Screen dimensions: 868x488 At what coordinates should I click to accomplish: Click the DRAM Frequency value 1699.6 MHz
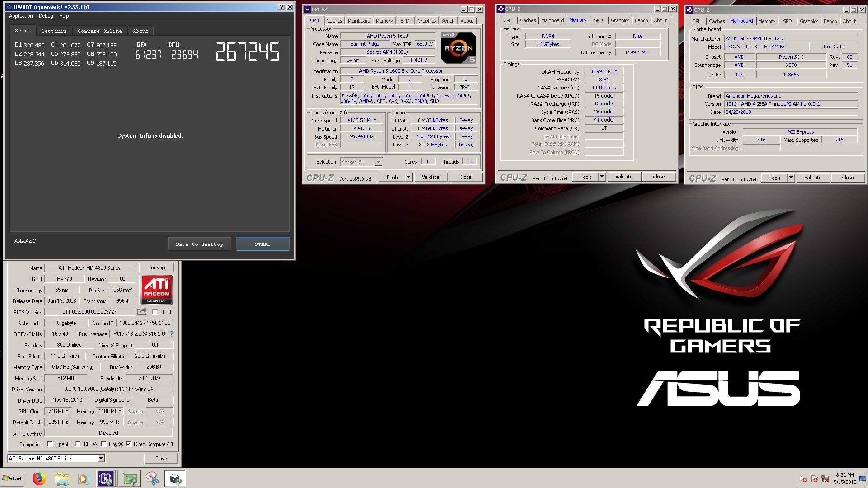pyautogui.click(x=604, y=71)
